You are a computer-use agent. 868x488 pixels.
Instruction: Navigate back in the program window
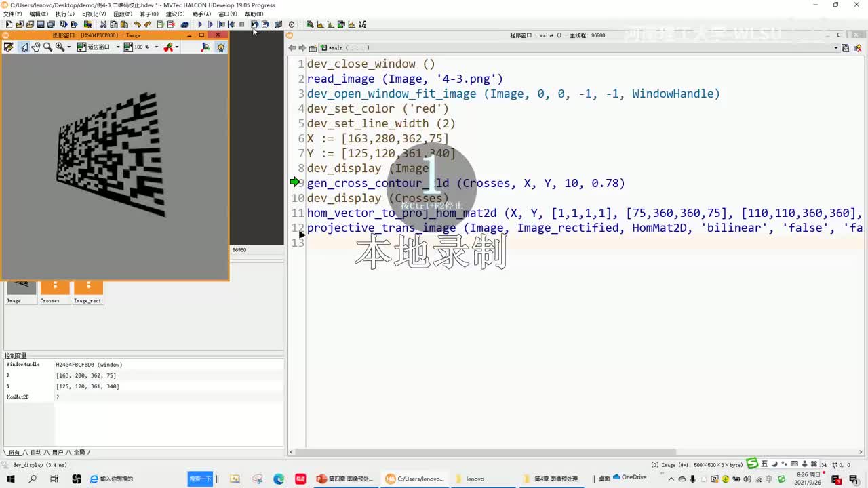point(292,48)
